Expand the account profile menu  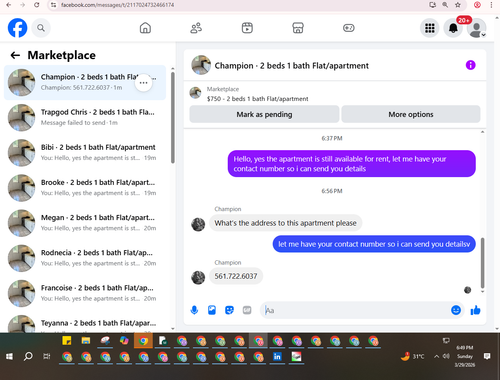[477, 28]
